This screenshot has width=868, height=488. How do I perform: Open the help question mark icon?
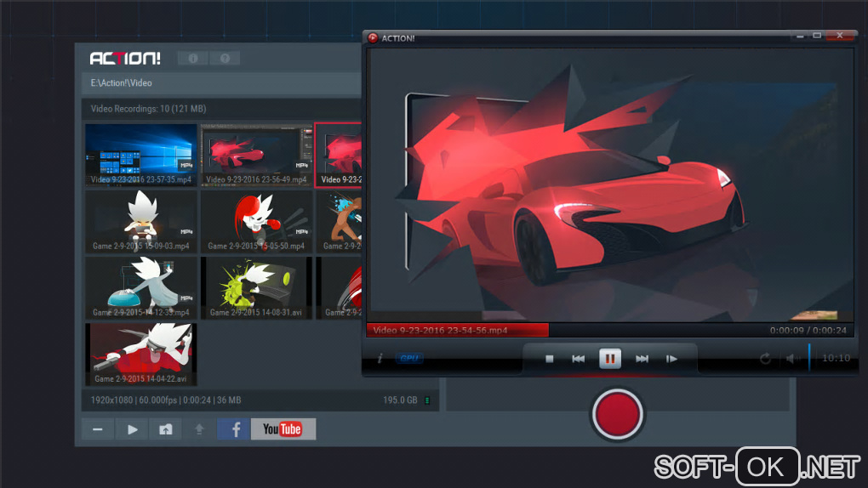(225, 58)
